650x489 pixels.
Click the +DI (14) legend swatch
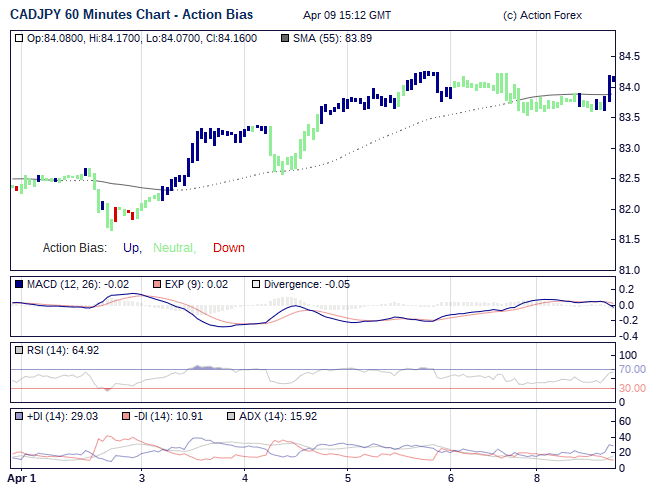coord(19,416)
